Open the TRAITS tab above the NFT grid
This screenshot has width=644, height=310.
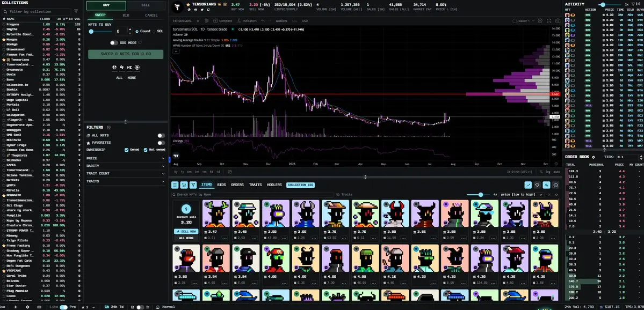pos(255,185)
